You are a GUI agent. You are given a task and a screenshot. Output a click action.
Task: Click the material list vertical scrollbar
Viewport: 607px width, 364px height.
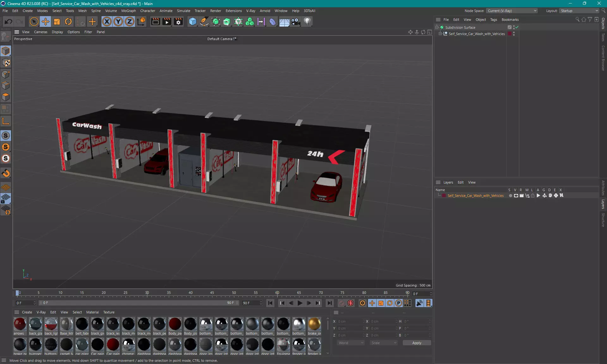pos(328,325)
